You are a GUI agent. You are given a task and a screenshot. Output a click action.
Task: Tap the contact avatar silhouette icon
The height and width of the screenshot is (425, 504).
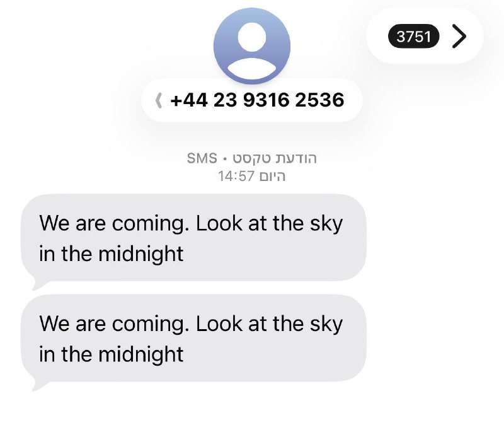click(x=251, y=46)
